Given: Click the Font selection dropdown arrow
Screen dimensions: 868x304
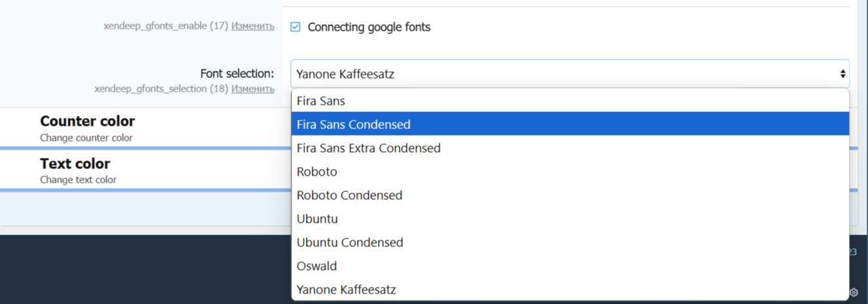Looking at the screenshot, I should [842, 74].
